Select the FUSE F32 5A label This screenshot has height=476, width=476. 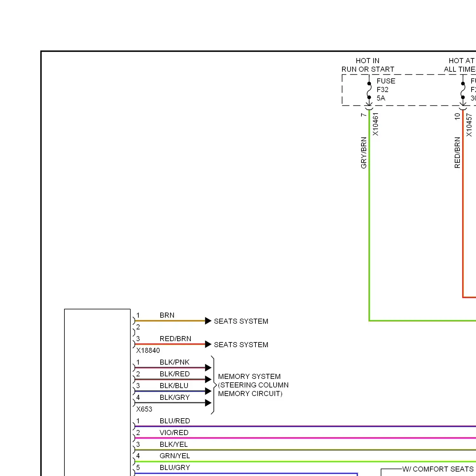386,89
